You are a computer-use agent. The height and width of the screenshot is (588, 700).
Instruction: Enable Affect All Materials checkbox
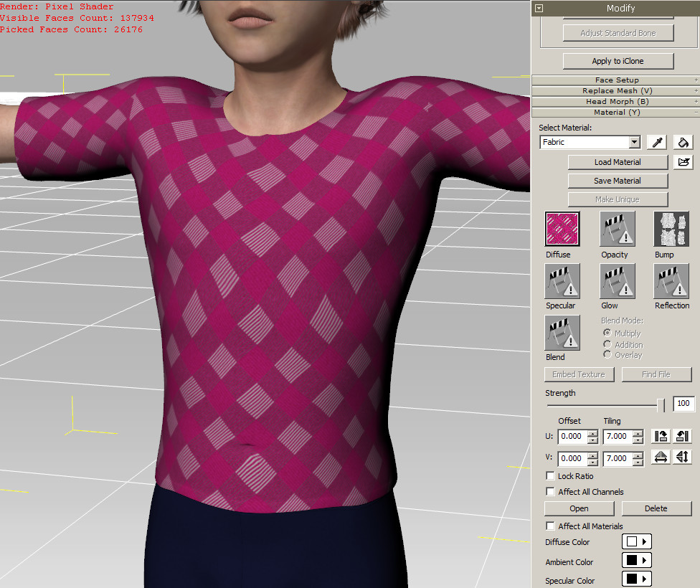point(550,526)
